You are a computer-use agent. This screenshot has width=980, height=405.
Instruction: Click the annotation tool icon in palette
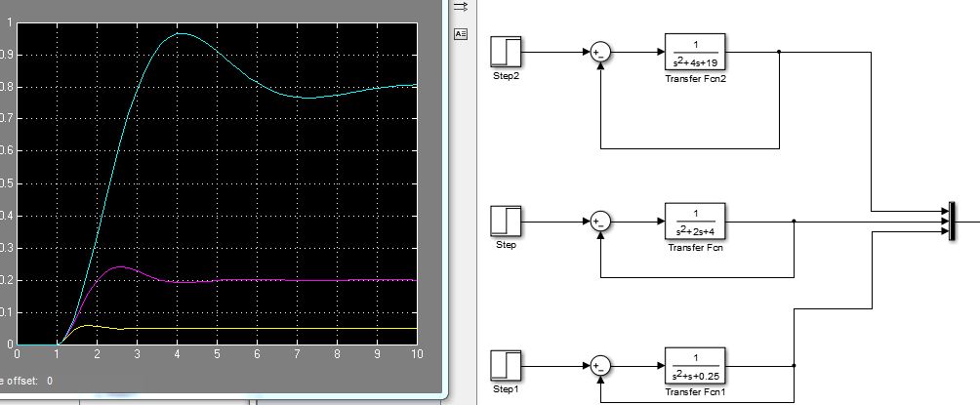pos(461,34)
